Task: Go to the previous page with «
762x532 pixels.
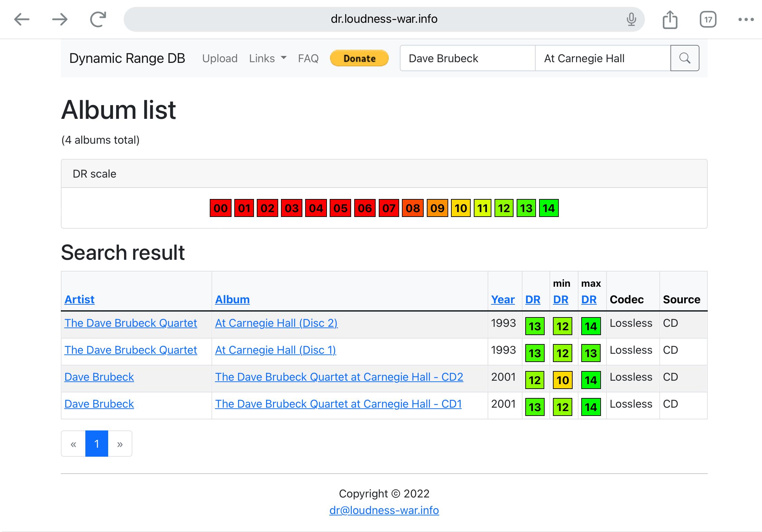Action: click(x=73, y=444)
